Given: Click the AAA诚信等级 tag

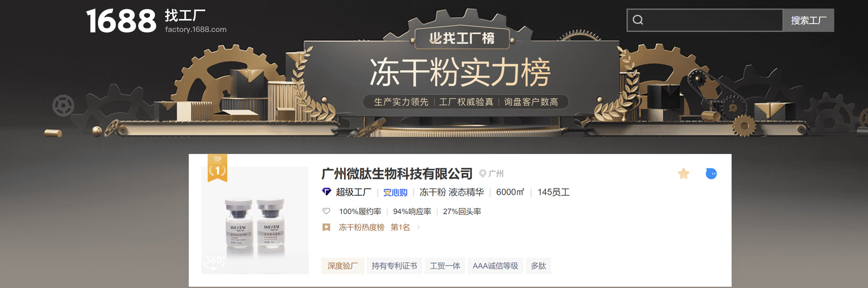Looking at the screenshot, I should click(x=495, y=266).
